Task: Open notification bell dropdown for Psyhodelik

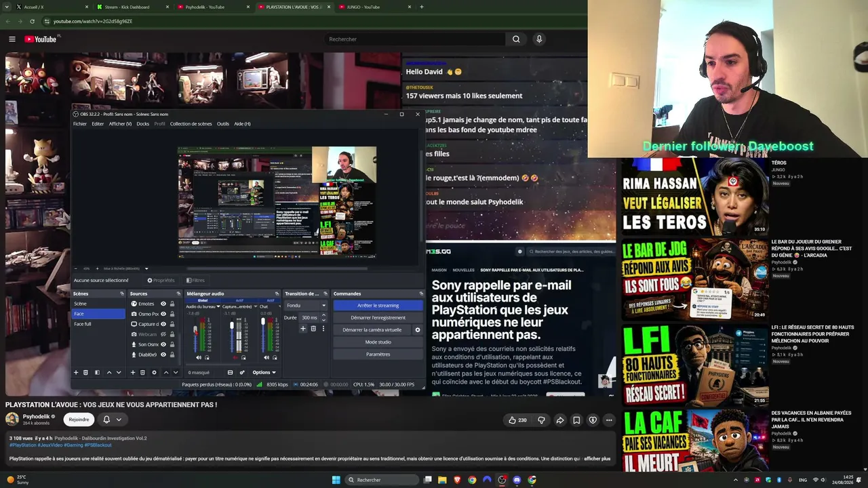Action: [x=112, y=420]
